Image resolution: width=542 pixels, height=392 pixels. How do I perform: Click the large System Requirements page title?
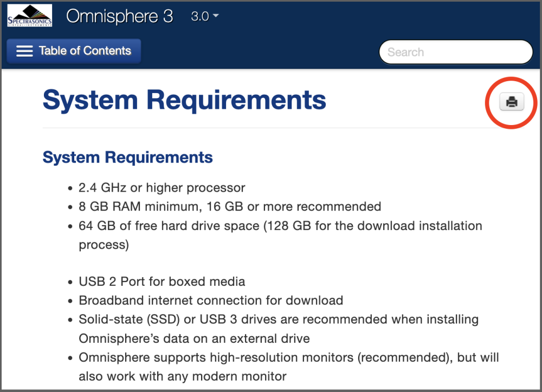pyautogui.click(x=184, y=100)
